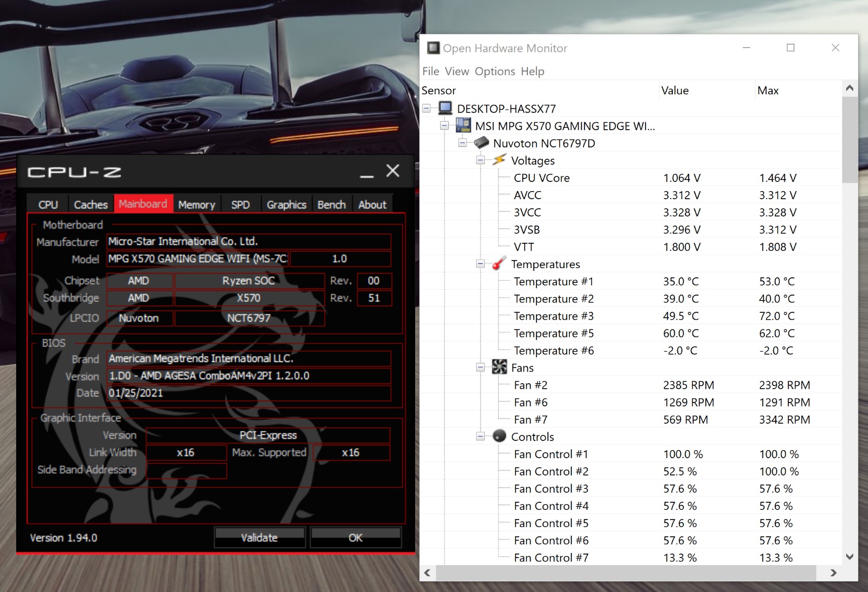Viewport: 868px width, 592px height.
Task: Click the horizontal scrollbar left arrow
Action: click(427, 573)
